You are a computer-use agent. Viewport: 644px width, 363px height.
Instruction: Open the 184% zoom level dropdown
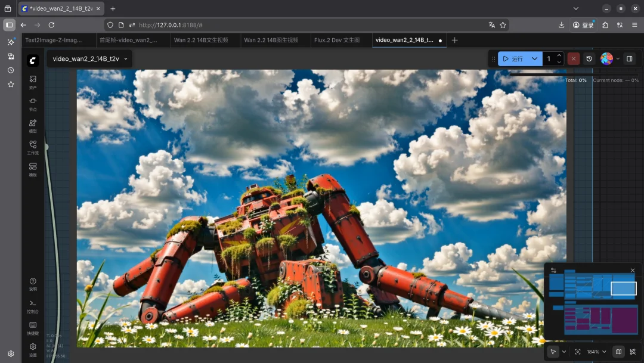596,352
